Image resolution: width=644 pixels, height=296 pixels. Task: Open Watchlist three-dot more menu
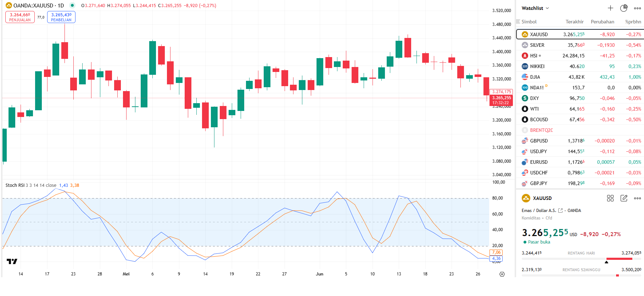637,8
